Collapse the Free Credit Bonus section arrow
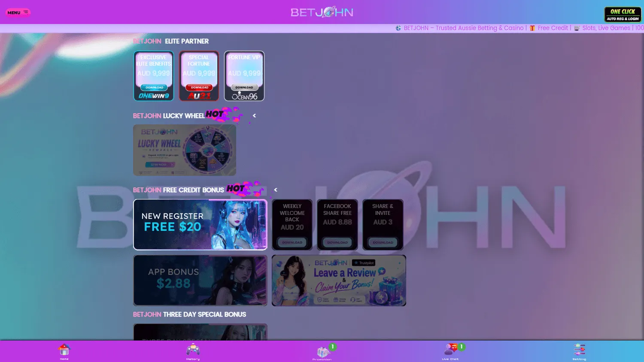644x362 pixels. [x=276, y=190]
